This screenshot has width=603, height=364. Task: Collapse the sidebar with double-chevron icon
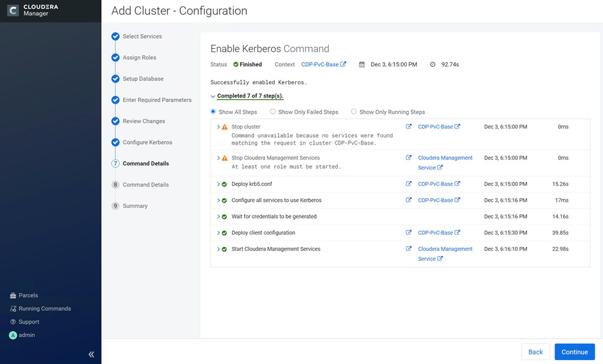click(x=91, y=354)
